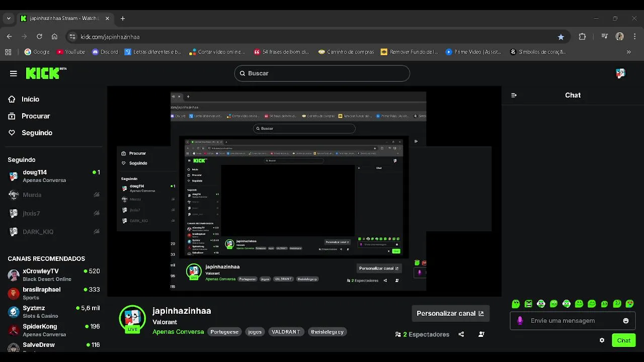This screenshot has width=644, height=362.
Task: Click the live stream video player
Action: click(304, 192)
